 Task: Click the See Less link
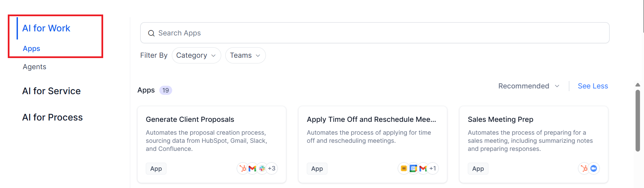pyautogui.click(x=593, y=86)
